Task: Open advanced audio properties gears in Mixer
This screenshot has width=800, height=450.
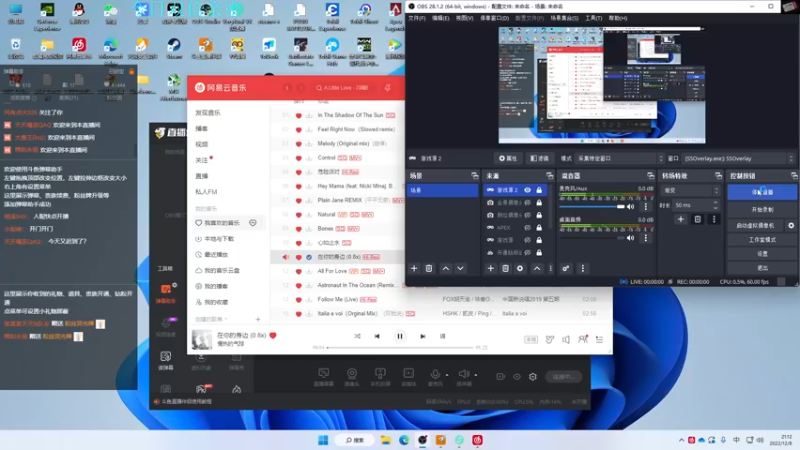Action: 566,268
